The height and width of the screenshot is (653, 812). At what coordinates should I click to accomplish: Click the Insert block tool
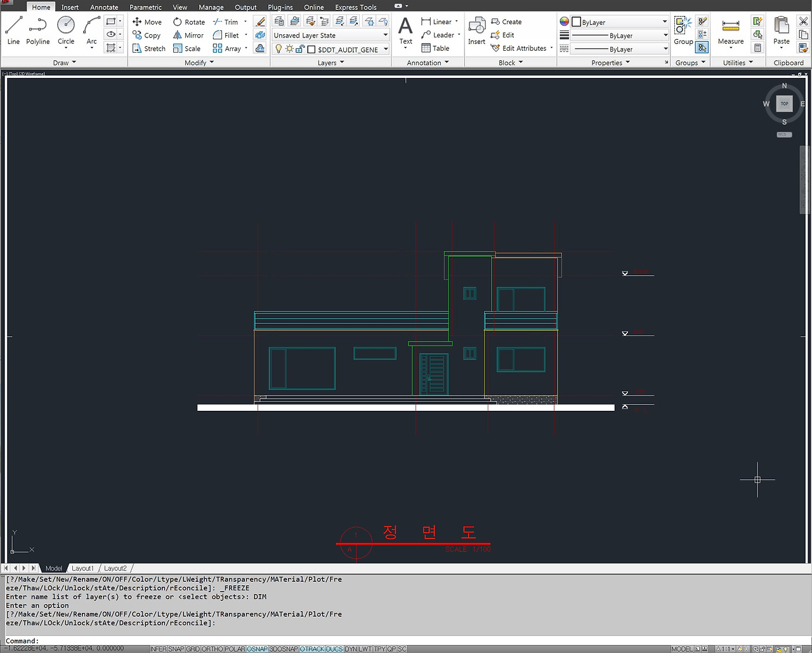pos(476,32)
